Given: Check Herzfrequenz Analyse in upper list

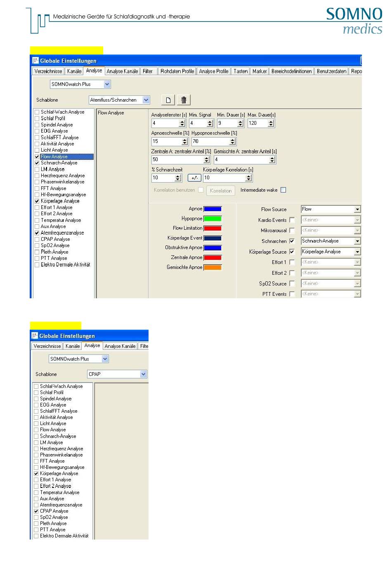Looking at the screenshot, I should pyautogui.click(x=37, y=176).
